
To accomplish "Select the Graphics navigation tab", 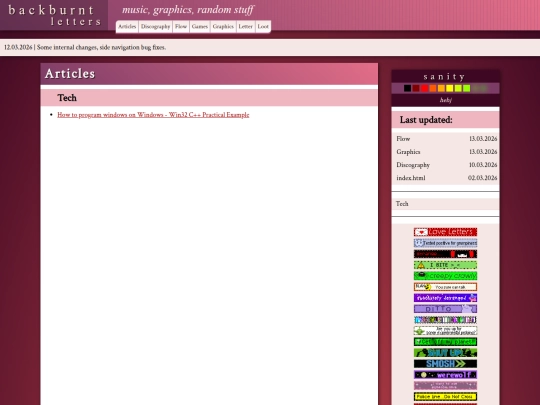I will point(223,27).
